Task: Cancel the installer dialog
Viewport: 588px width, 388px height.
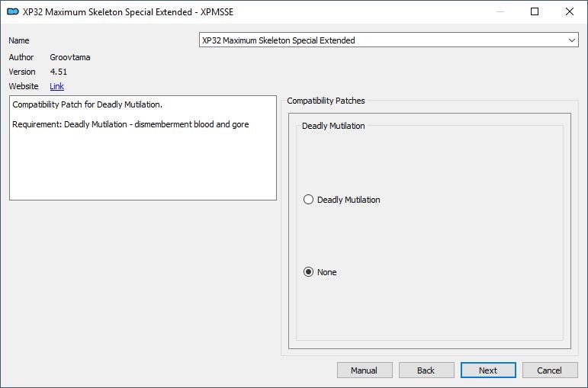Action: click(550, 370)
